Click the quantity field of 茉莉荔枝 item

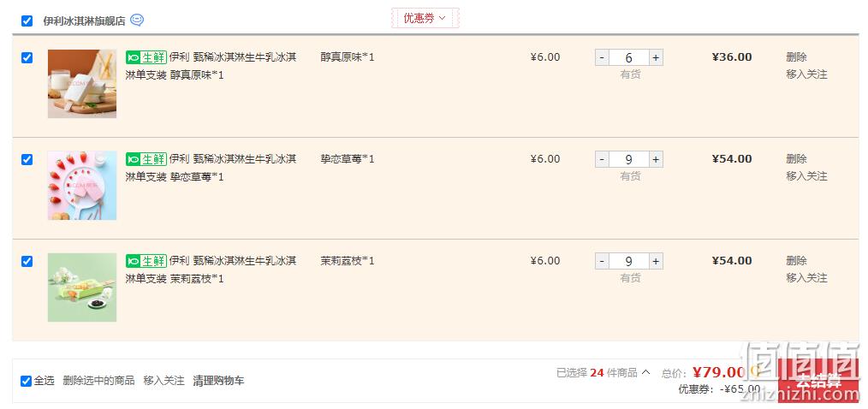[x=629, y=261]
